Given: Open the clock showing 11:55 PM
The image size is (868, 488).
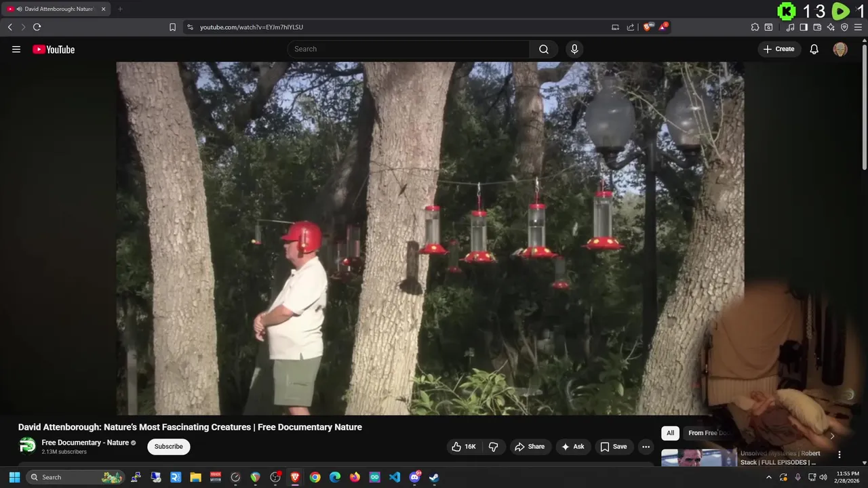Looking at the screenshot, I should 848,477.
